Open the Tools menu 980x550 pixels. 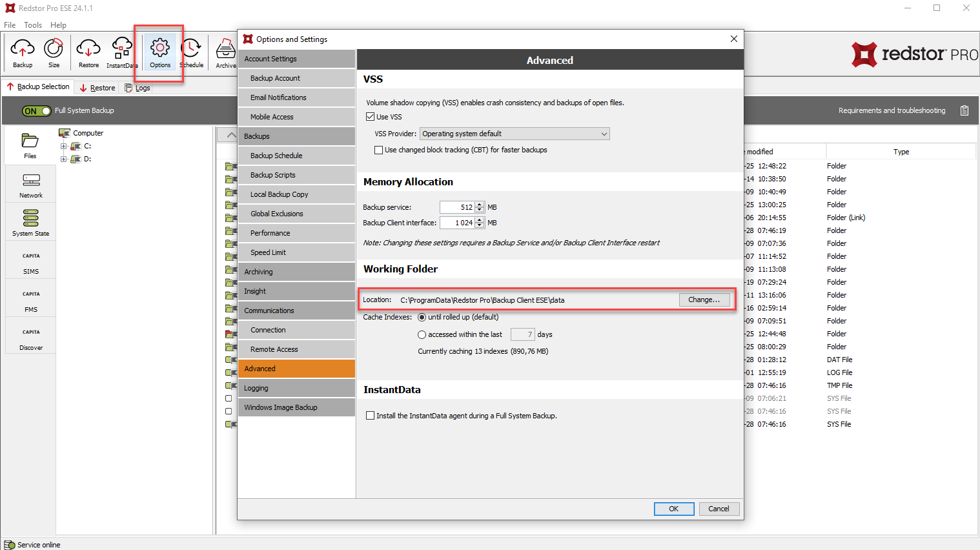pos(33,25)
